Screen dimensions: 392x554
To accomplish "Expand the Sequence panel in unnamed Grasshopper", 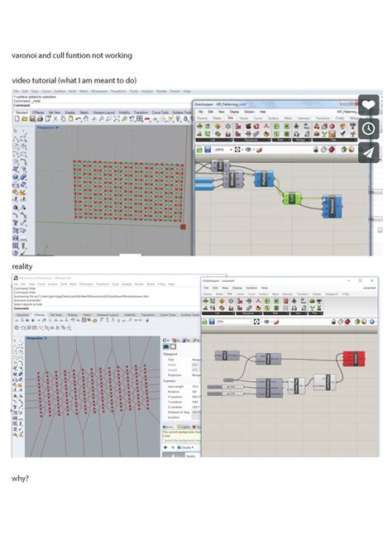I will pyautogui.click(x=249, y=313).
